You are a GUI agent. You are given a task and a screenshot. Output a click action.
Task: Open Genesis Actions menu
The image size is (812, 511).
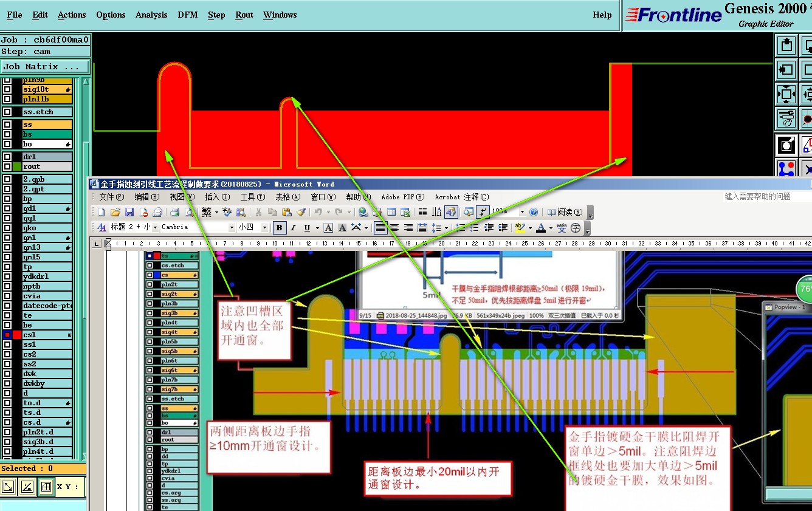tap(72, 15)
